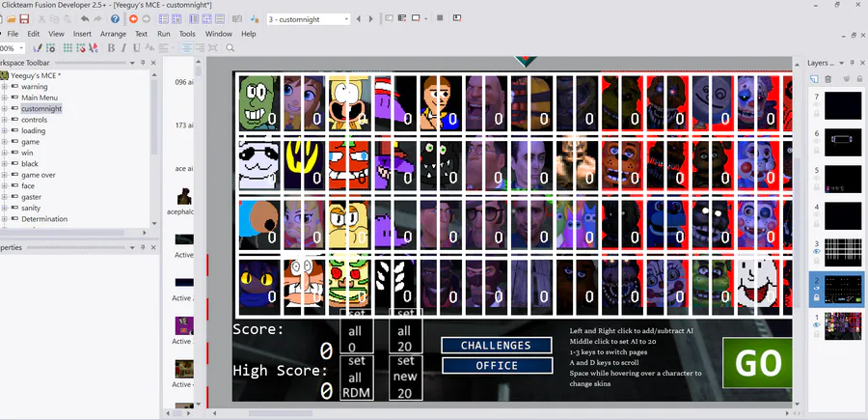This screenshot has width=868, height=420.
Task: Create a new layer in Layers panel
Action: 814,79
